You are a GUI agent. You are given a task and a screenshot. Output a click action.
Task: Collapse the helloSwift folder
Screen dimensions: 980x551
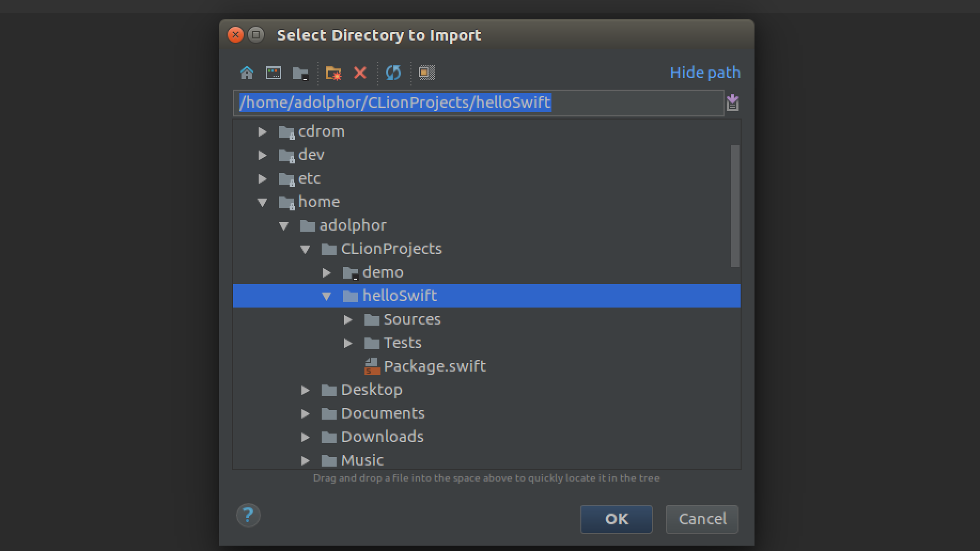coord(326,296)
